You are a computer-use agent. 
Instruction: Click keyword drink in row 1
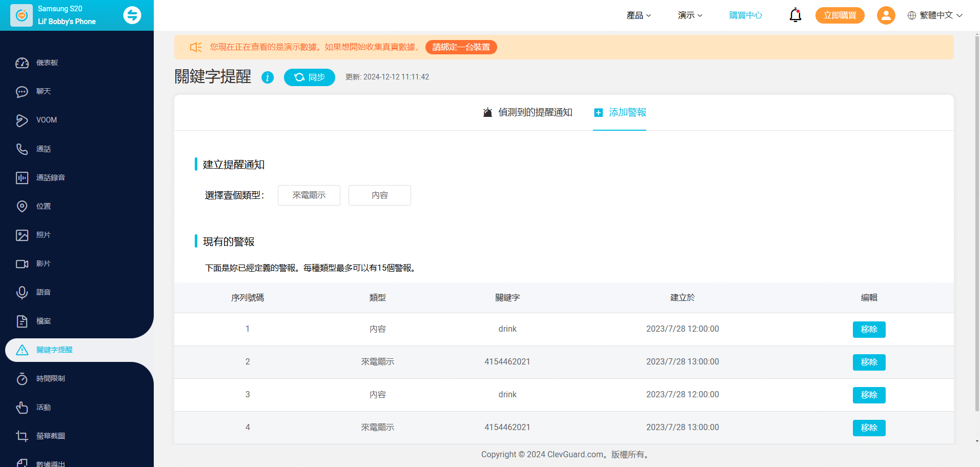(507, 329)
